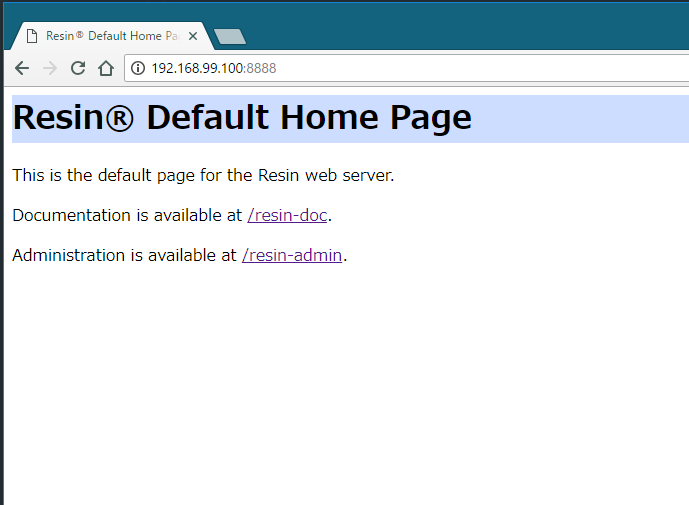Image resolution: width=689 pixels, height=505 pixels.
Task: Open the /resin-doc documentation link
Action: pos(287,215)
